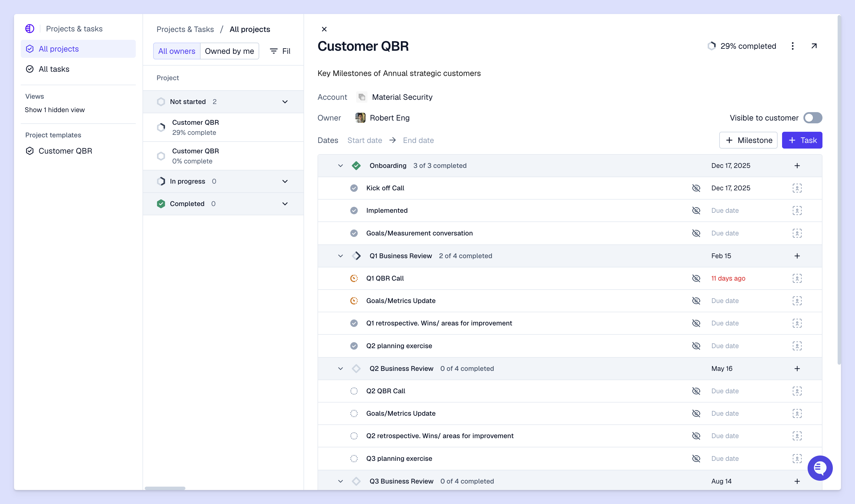
Task: Click the chat support bubble icon
Action: (820, 468)
